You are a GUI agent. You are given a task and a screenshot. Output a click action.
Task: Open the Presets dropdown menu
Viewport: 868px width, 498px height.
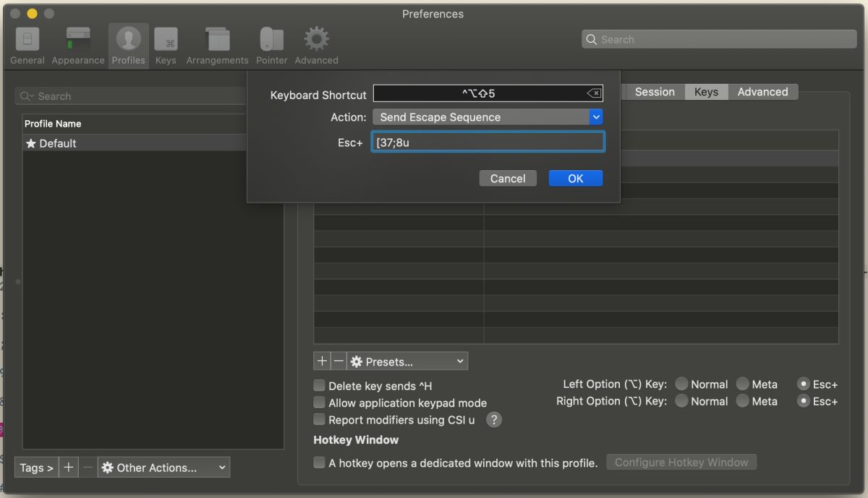[407, 361]
